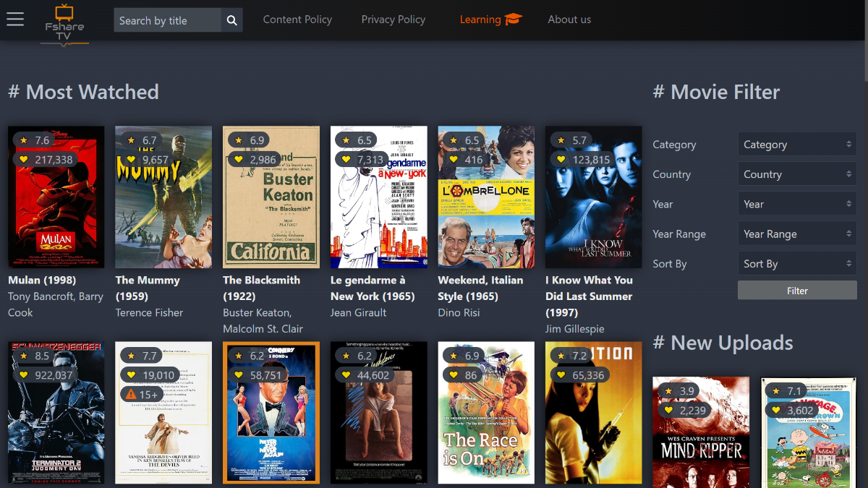Click the heart badge showing 58,751
The image size is (868, 488).
click(257, 375)
